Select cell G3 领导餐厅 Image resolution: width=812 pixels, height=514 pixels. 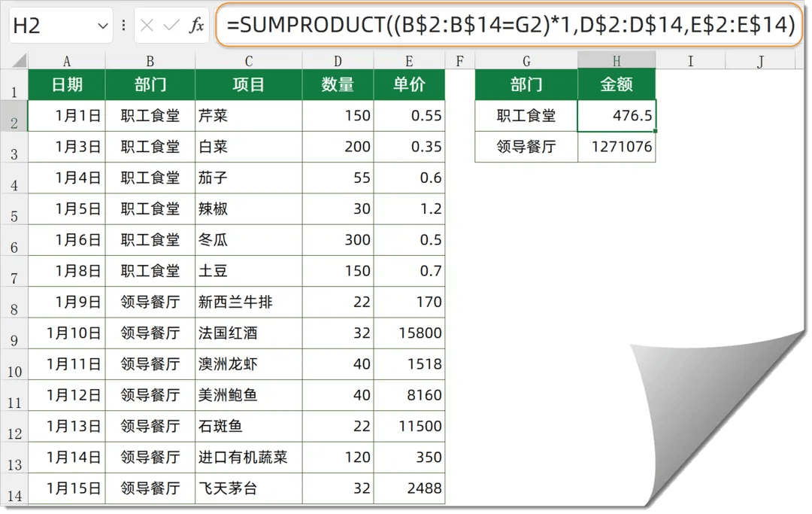[526, 147]
